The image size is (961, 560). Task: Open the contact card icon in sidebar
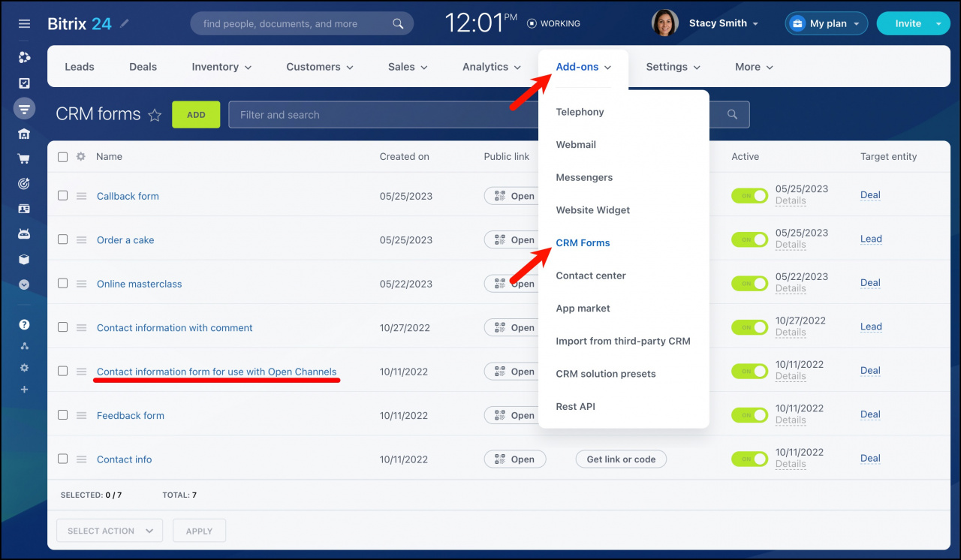pyautogui.click(x=24, y=209)
